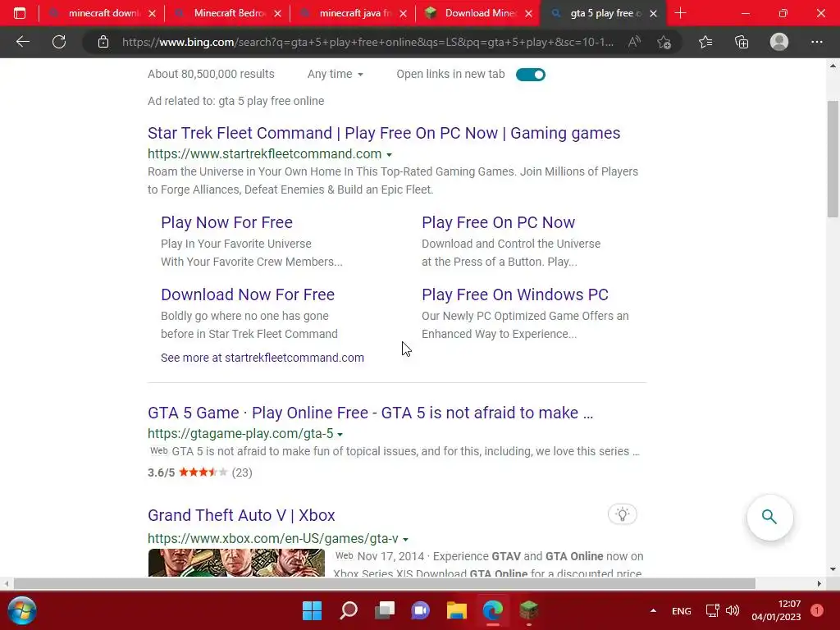Expand arrow next to xbox.com URL

click(405, 540)
